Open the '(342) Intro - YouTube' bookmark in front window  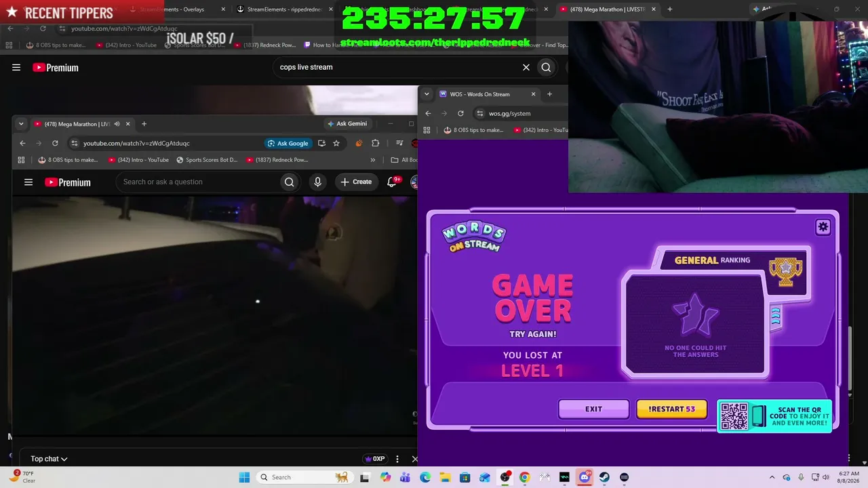click(x=138, y=160)
